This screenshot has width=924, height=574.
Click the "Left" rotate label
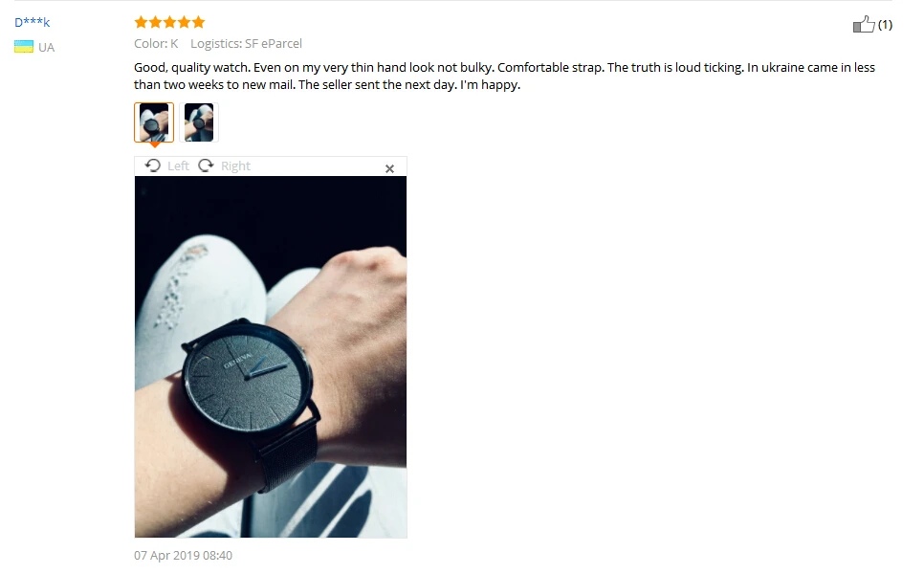tap(178, 166)
